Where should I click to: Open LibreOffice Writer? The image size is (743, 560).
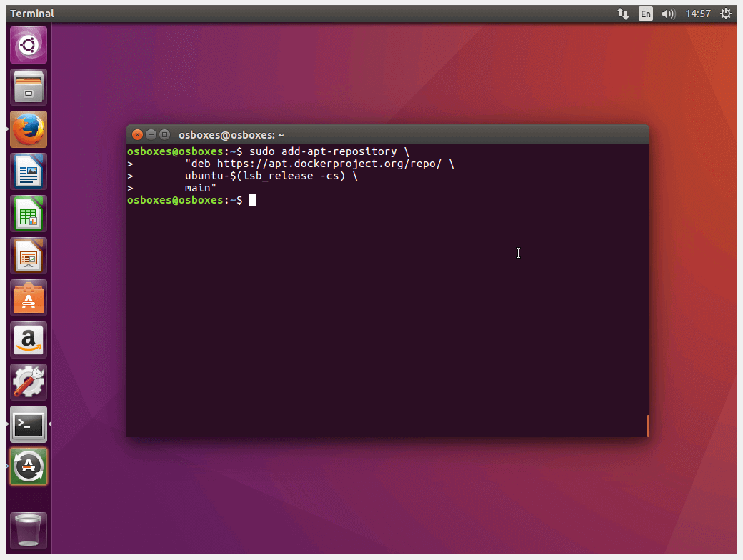click(x=29, y=171)
